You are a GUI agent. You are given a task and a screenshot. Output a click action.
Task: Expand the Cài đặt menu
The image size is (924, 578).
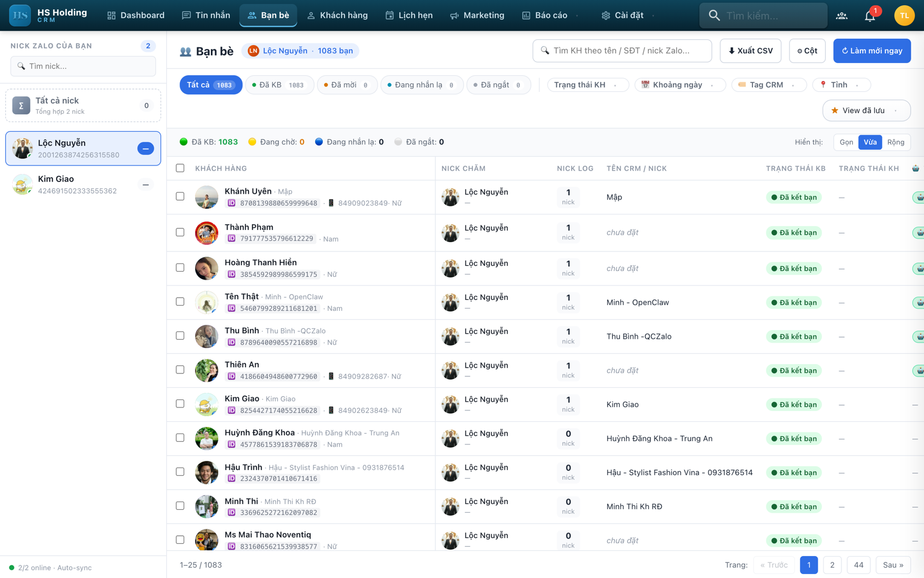[628, 16]
